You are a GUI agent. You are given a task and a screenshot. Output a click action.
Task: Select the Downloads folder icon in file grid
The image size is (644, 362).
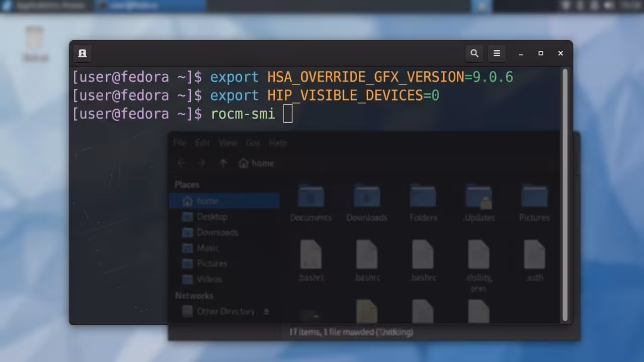point(367,196)
